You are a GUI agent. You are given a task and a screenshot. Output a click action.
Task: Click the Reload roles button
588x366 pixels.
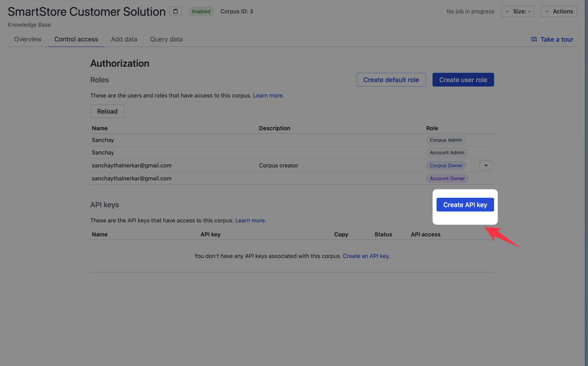pyautogui.click(x=107, y=111)
